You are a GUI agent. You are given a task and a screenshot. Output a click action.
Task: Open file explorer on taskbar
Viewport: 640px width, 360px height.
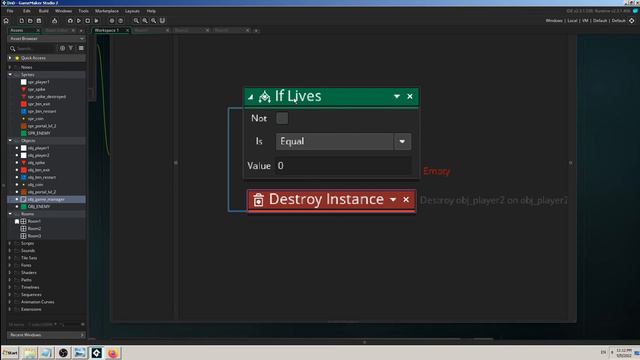pyautogui.click(x=29, y=353)
